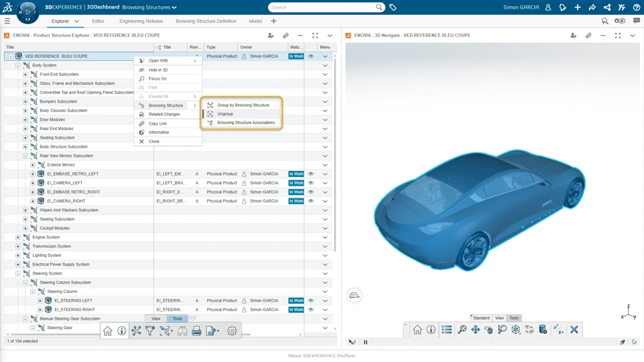Collapse the Body System node
This screenshot has width=644, height=362.
[17, 65]
